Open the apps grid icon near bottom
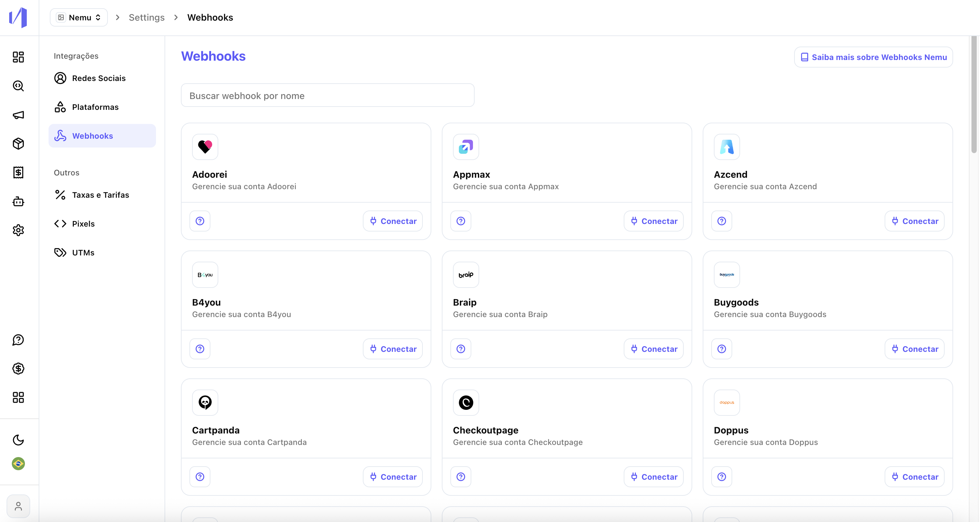 click(x=18, y=398)
